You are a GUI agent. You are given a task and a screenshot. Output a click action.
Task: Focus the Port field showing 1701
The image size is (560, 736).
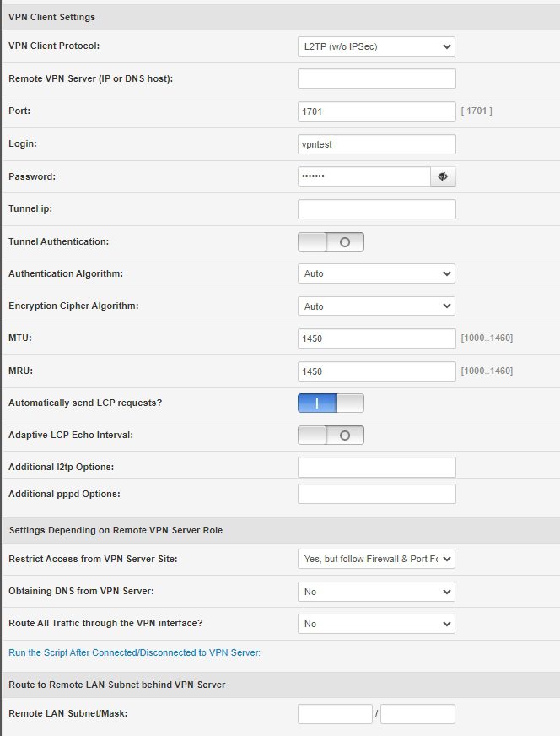click(376, 111)
